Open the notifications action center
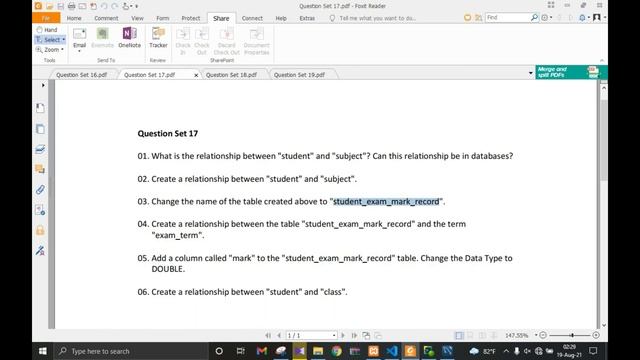 click(x=593, y=351)
